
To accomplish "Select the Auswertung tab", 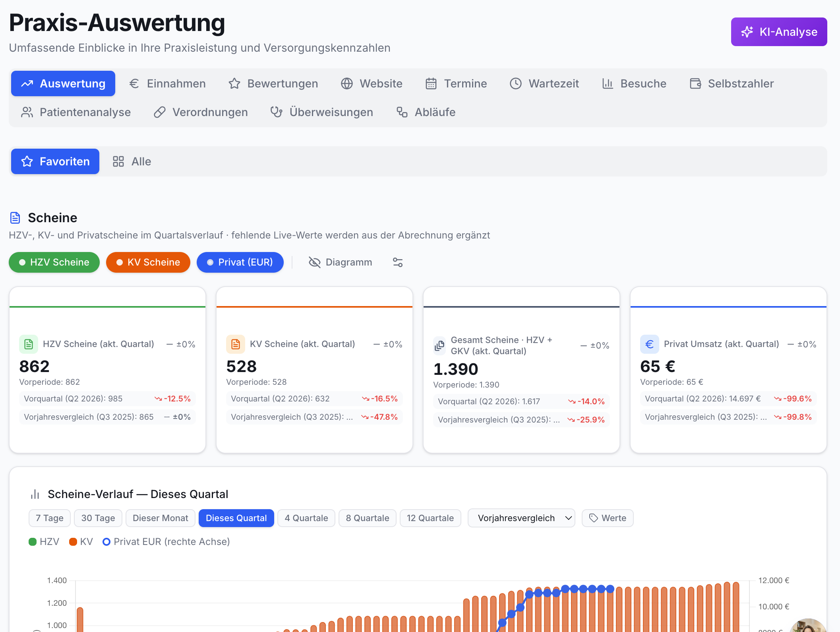I will click(x=63, y=83).
